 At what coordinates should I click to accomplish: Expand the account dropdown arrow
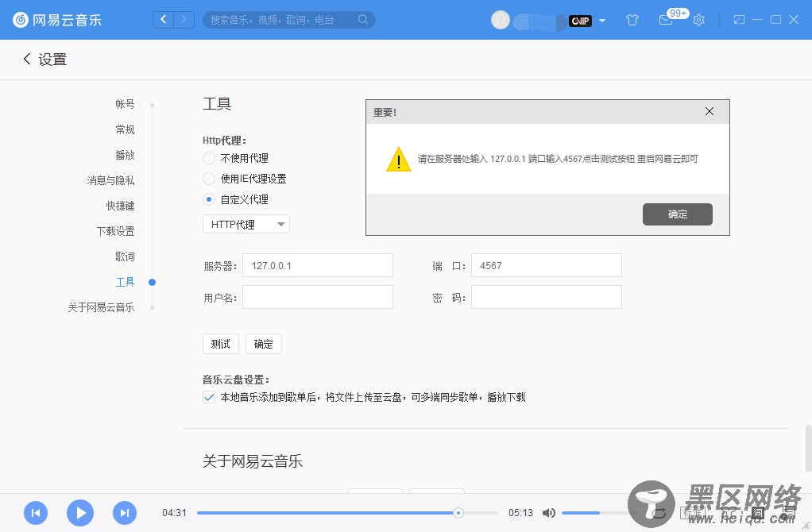602,21
